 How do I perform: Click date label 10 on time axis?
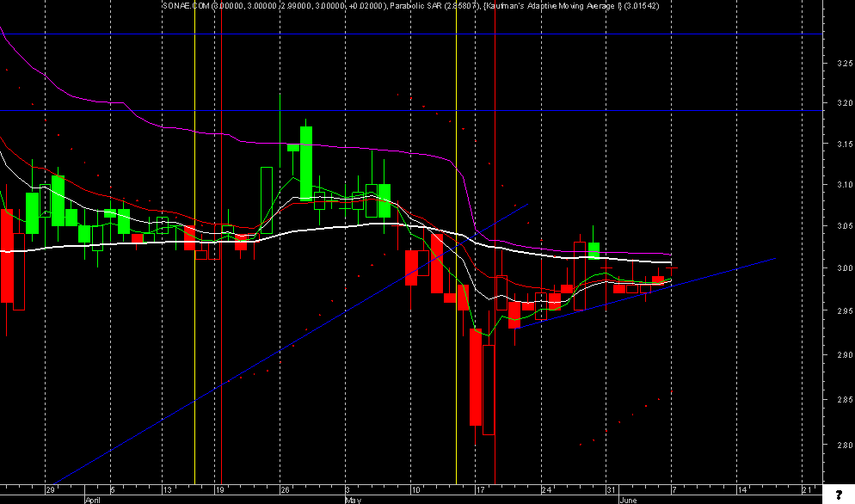[415, 490]
